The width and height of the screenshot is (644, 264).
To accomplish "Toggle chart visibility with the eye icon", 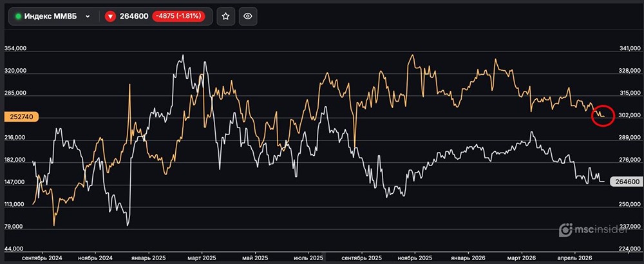I will pyautogui.click(x=248, y=17).
